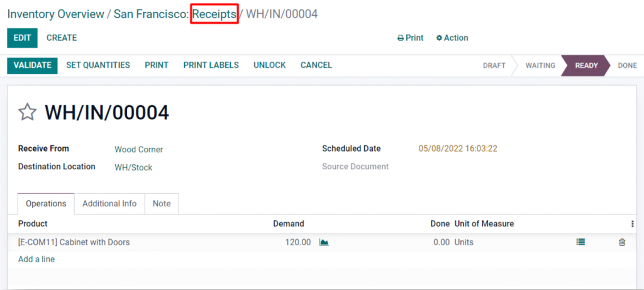
Task: Select the WAITING status stage
Action: pos(540,65)
